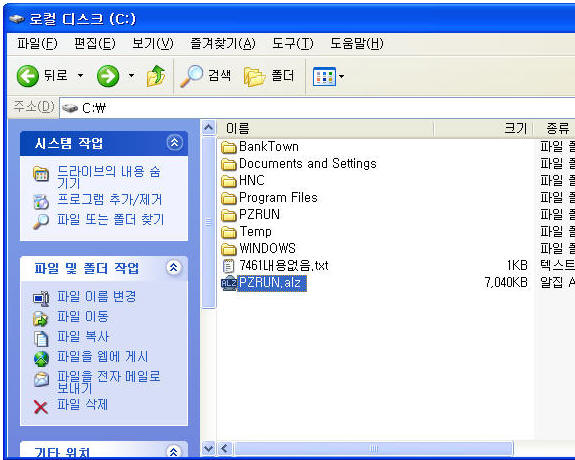Click the green Back arrow button
Image resolution: width=575 pixels, height=460 pixels.
(x=28, y=76)
